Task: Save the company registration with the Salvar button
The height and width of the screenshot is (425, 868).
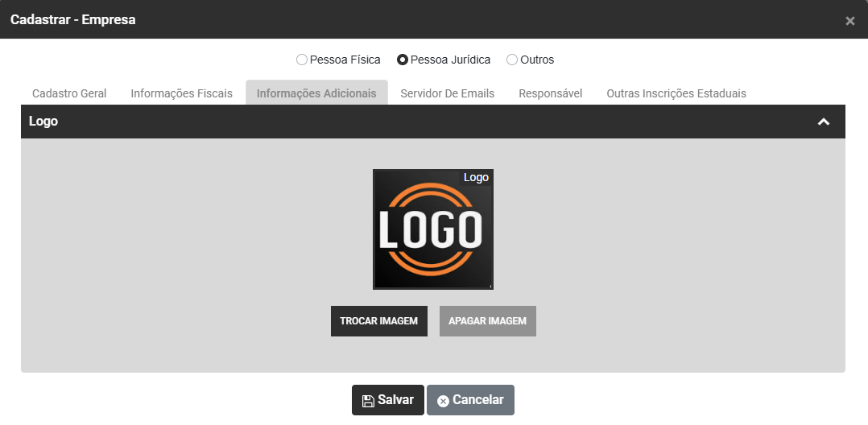Action: [388, 400]
